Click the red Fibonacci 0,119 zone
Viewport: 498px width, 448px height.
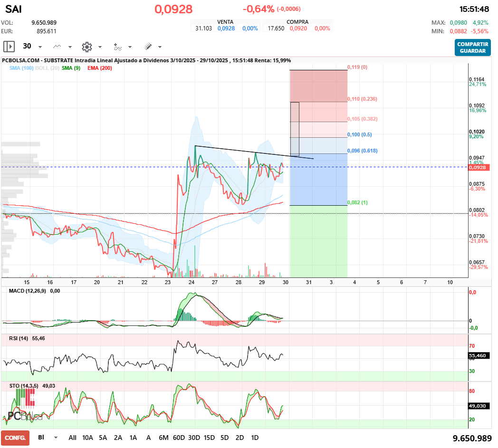(x=318, y=86)
